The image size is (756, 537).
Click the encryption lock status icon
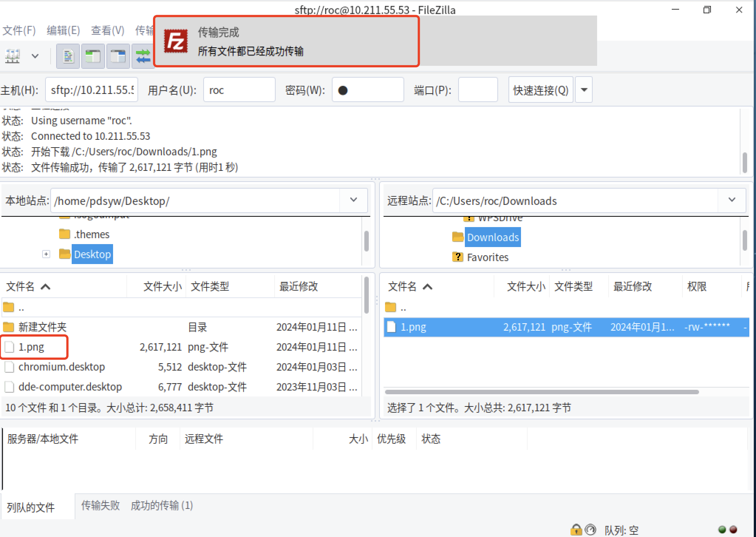point(576,530)
